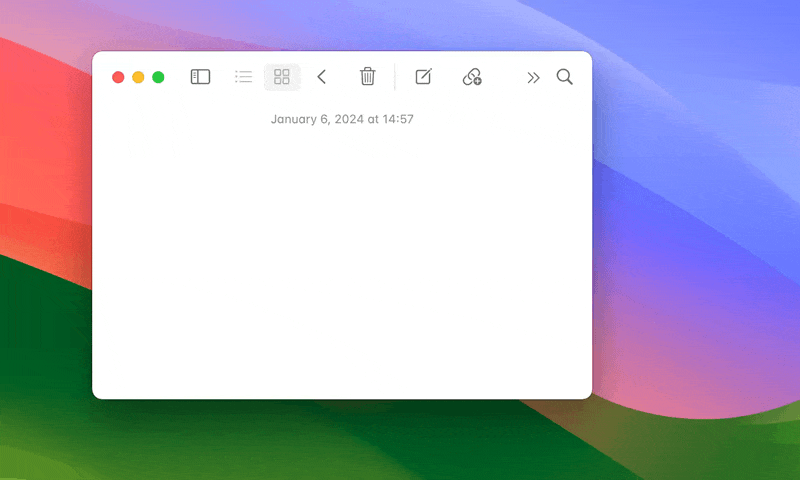Add a note link
This screenshot has height=480, width=800.
[x=472, y=77]
